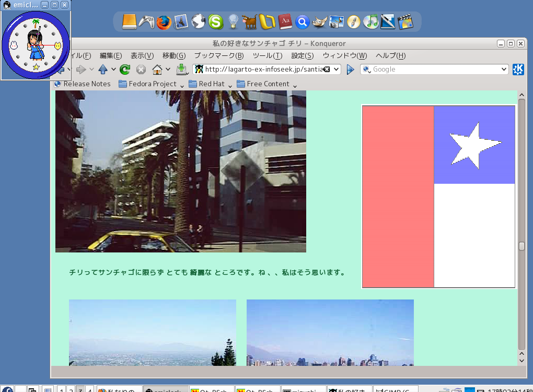Click the light bulb icon in dock
The image size is (533, 392).
tap(233, 21)
